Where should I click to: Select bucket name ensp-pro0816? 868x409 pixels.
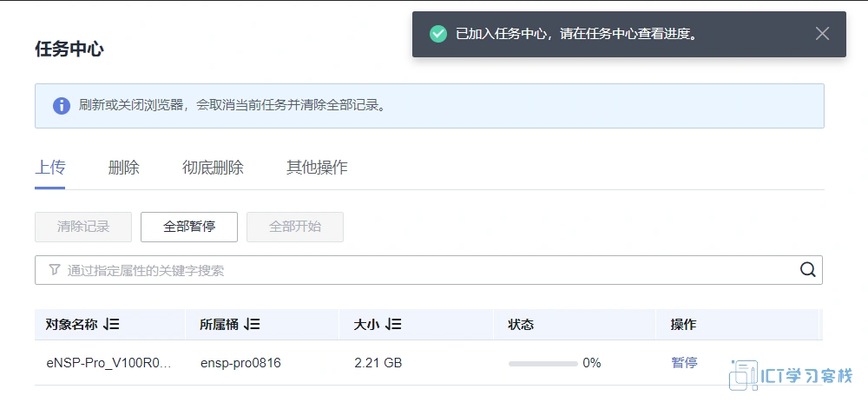240,363
